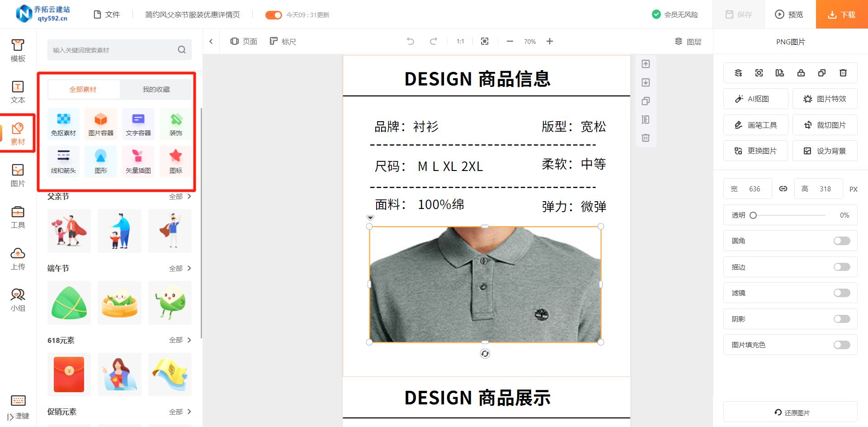Enable the 阴影 shadow toggle

[x=842, y=319]
